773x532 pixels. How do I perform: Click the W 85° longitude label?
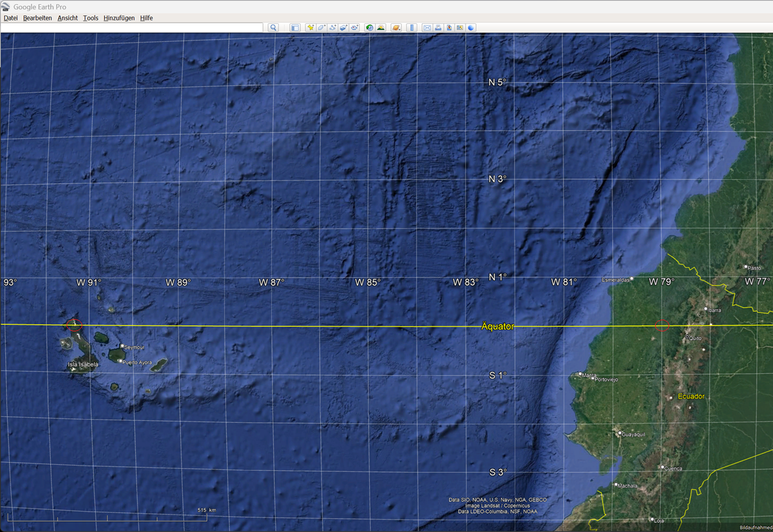point(368,282)
